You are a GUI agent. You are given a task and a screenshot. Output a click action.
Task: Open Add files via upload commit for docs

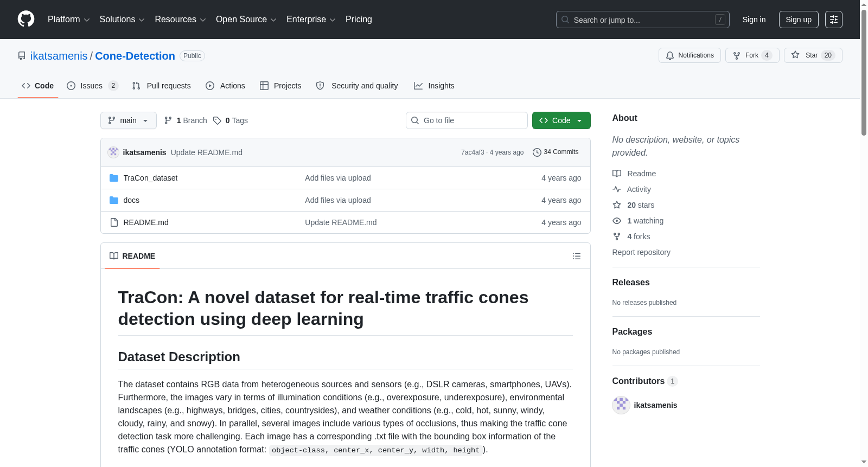(x=338, y=200)
